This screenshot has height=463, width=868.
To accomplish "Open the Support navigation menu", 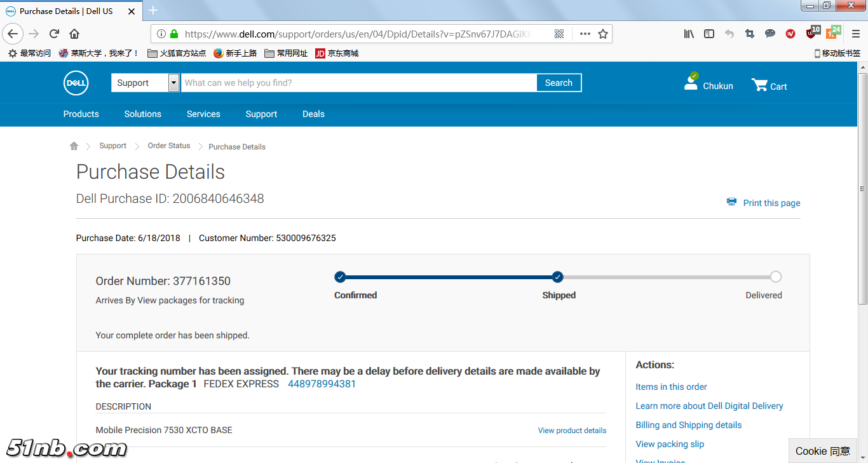I will click(261, 114).
